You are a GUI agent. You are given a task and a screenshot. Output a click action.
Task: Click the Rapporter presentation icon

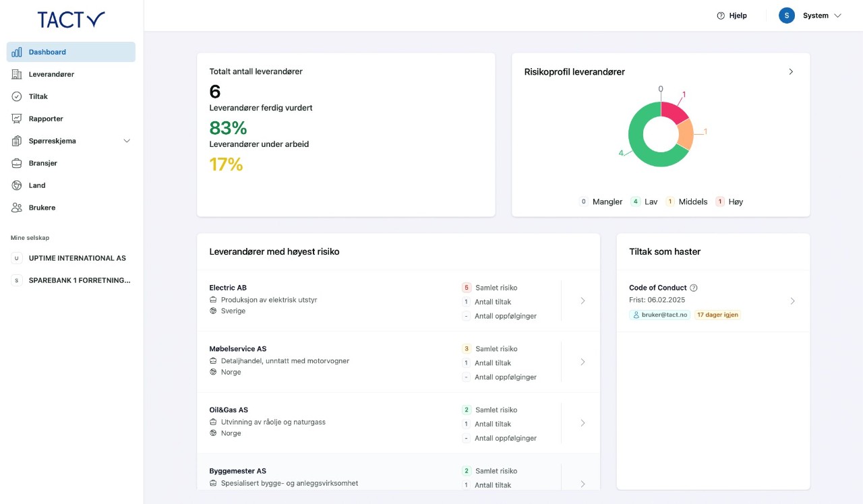[17, 119]
